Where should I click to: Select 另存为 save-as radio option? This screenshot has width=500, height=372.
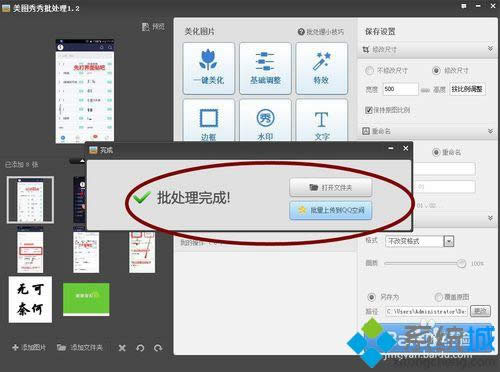[x=371, y=297]
